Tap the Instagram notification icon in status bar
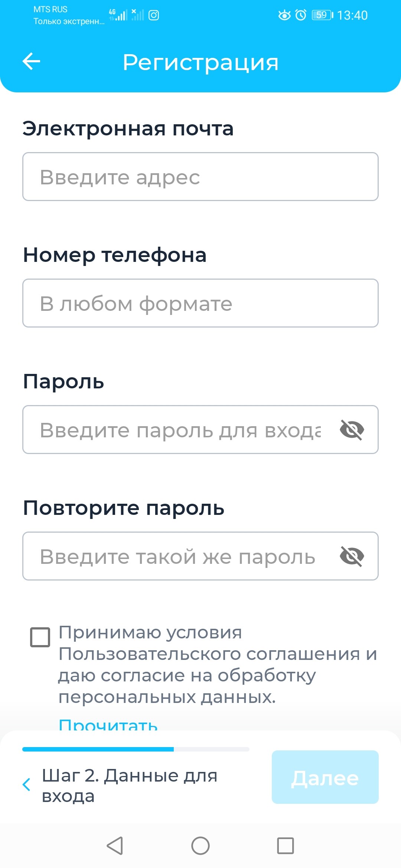401x868 pixels. pyautogui.click(x=154, y=15)
